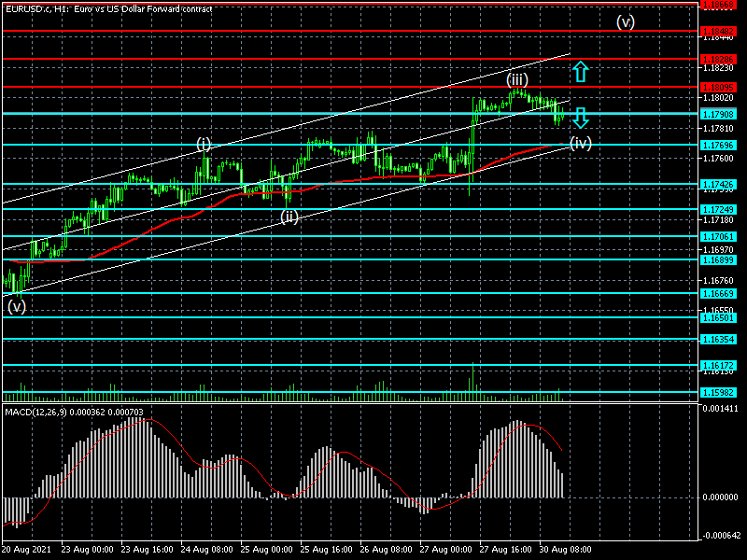The width and height of the screenshot is (747, 560).
Task: Click the 1.16970 price scale value
Action: (718, 250)
